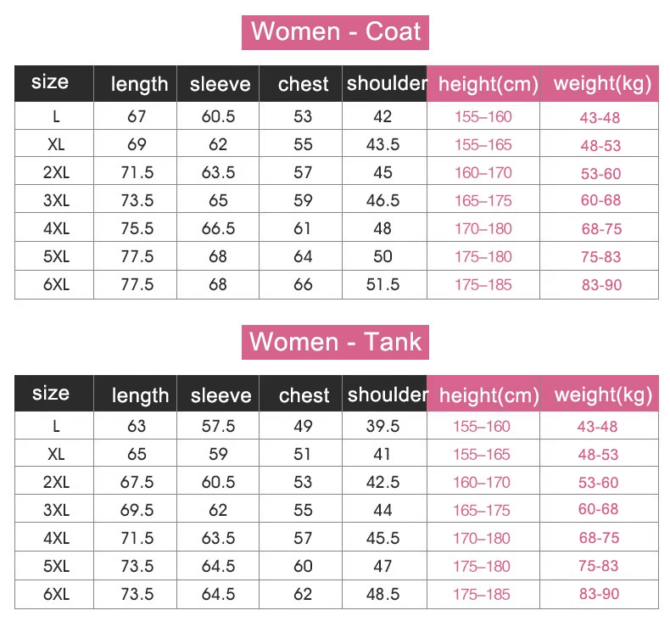Select the length header in the Tank table
The image size is (670, 644).
click(140, 395)
